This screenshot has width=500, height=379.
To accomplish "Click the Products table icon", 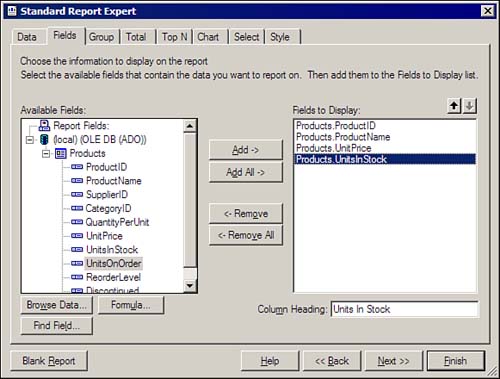I will tap(61, 153).
